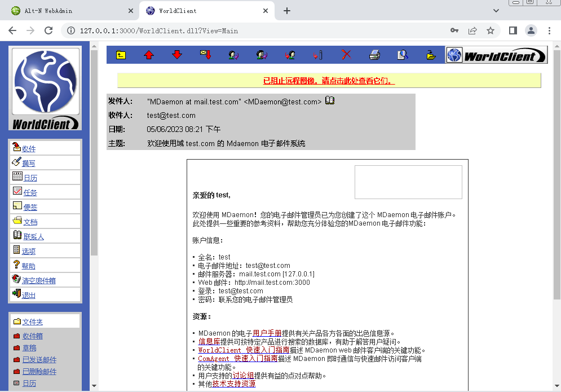
Task: Click the envelope with red arrow icon
Action: pyautogui.click(x=205, y=55)
